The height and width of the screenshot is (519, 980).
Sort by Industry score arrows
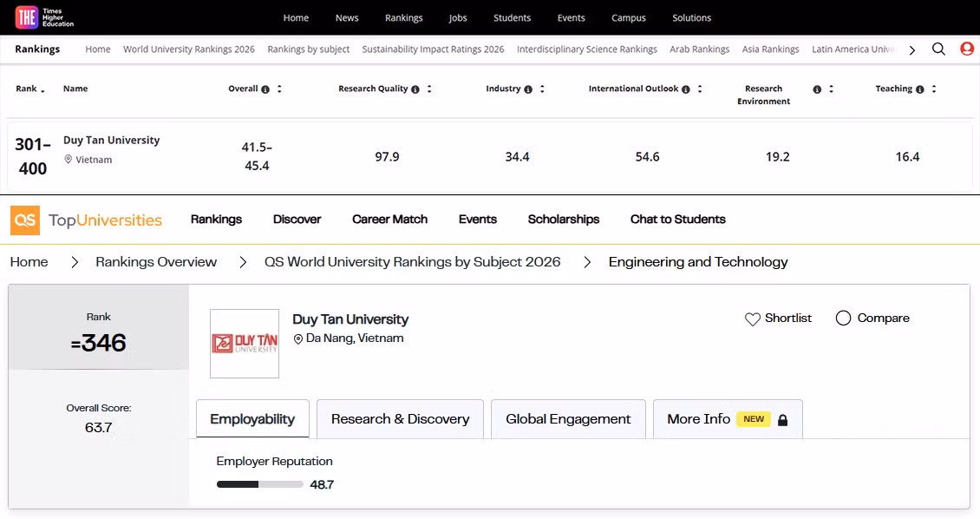pos(542,89)
